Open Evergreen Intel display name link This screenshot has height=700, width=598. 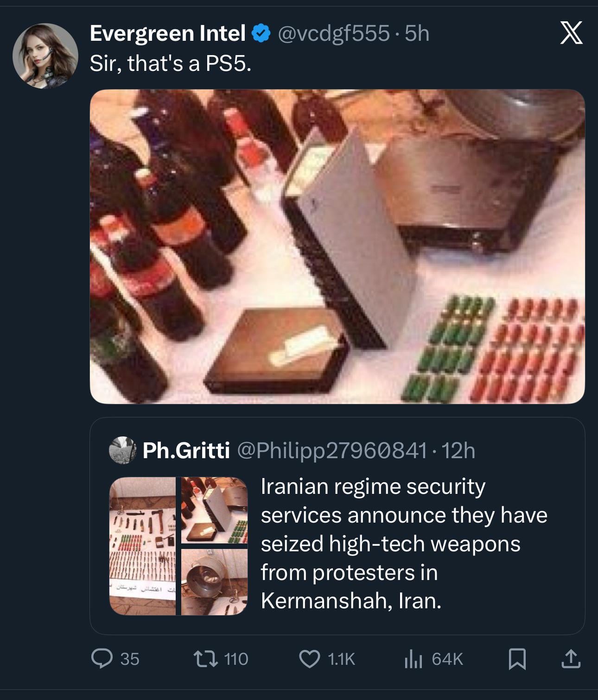click(167, 33)
